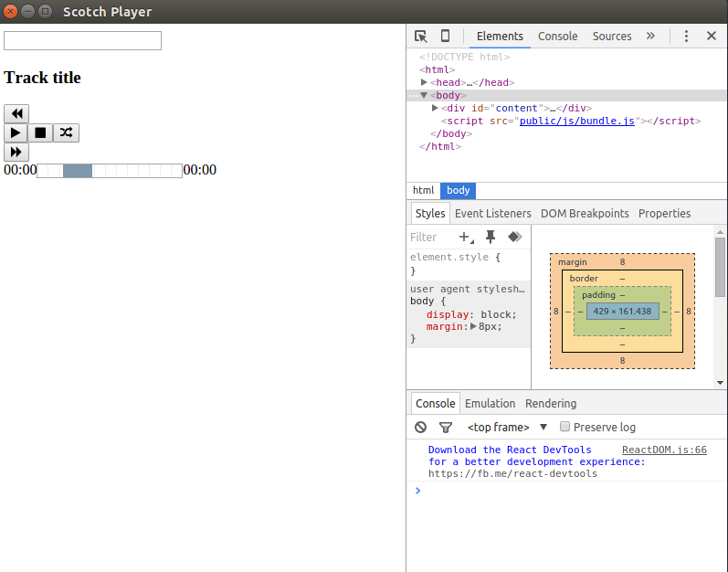Open ReactDOM.js:66 source link
Image resolution: width=728 pixels, height=572 pixels.
664,450
